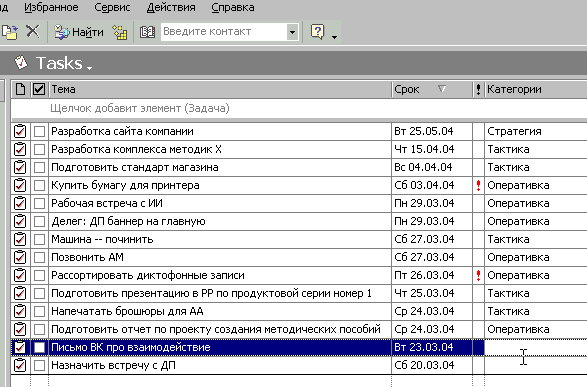Click the Tasks folder icon in banner
The image size is (587, 387).
21,63
